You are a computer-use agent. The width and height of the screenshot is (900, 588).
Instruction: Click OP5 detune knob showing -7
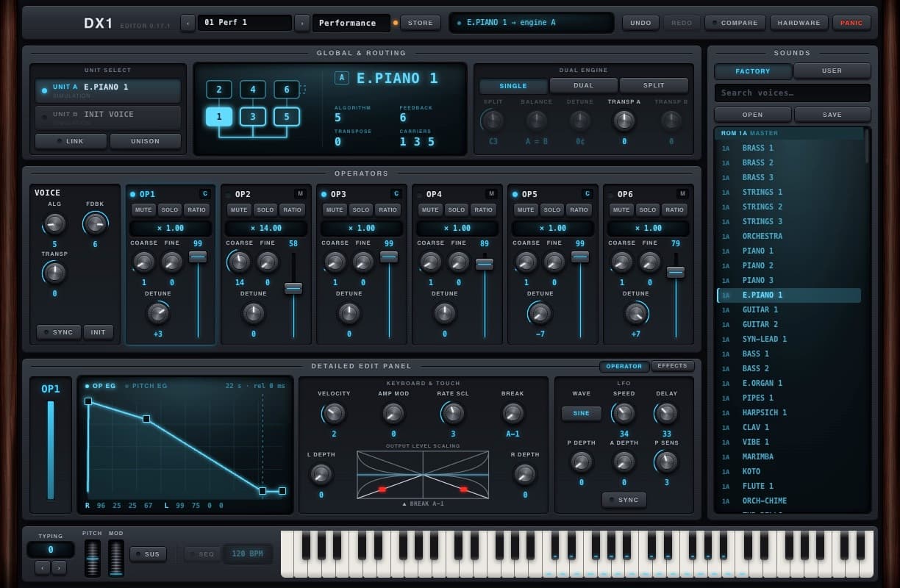(540, 313)
